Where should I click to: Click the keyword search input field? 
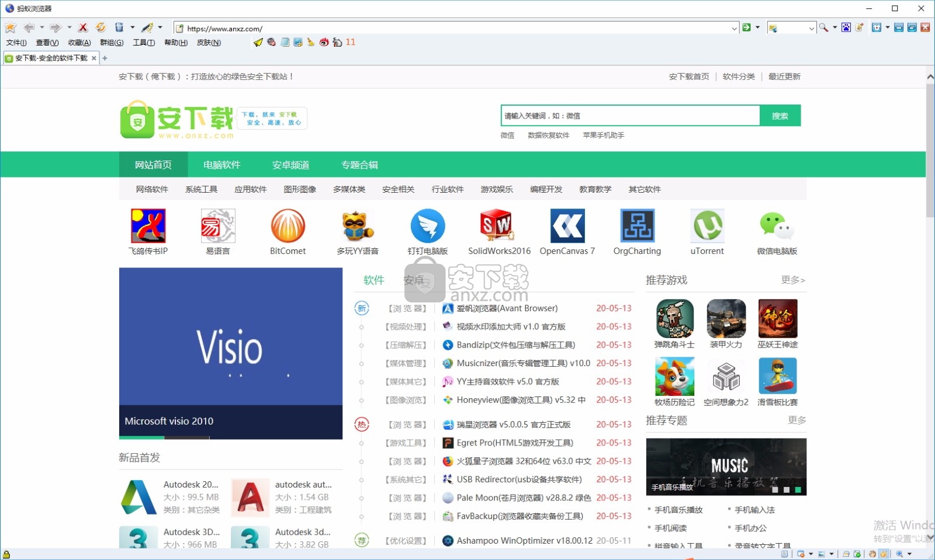630,116
